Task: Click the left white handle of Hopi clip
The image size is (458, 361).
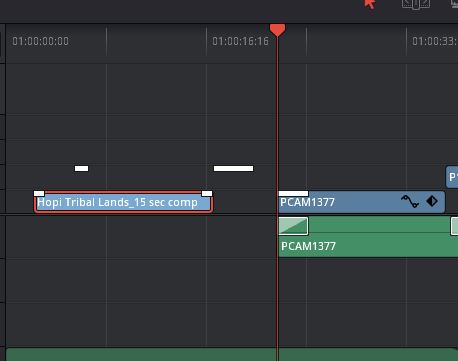Action: tap(39, 193)
